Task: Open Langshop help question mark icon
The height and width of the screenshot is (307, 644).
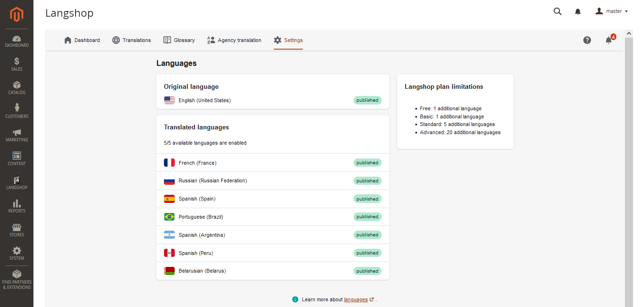Action: click(587, 40)
